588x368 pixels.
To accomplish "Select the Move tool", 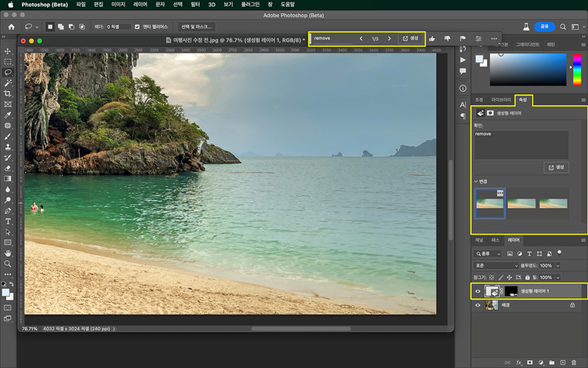I will point(8,51).
